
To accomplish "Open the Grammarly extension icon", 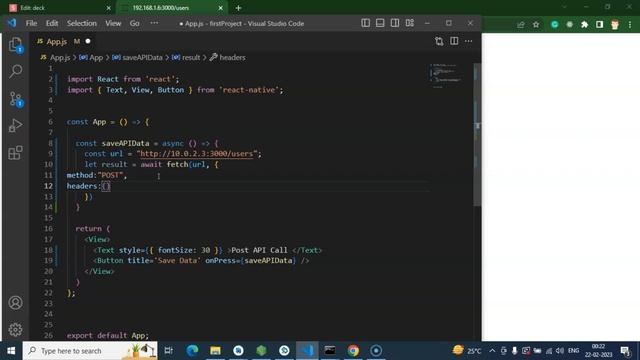I will [554, 25].
